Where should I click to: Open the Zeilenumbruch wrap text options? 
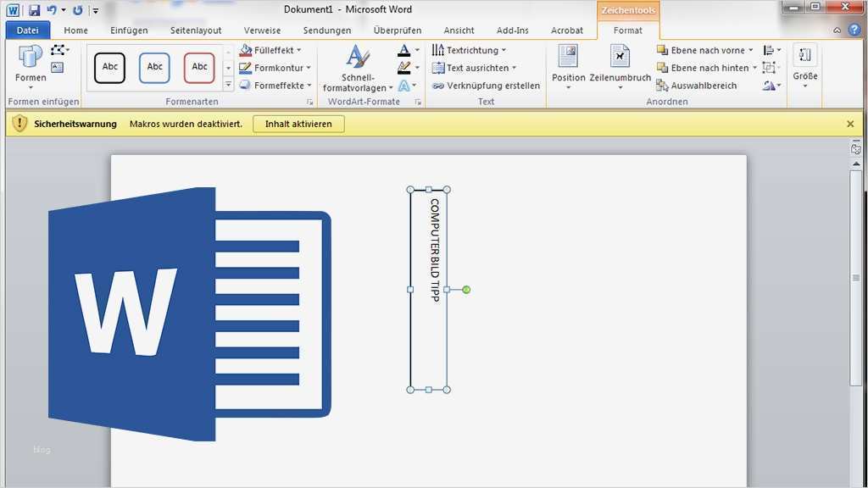coord(620,67)
